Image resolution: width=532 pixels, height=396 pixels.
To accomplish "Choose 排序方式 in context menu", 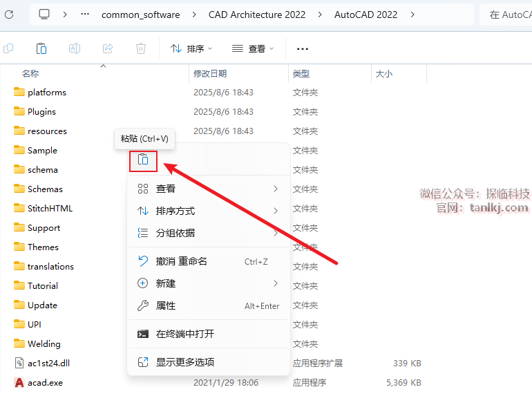I will [209, 211].
